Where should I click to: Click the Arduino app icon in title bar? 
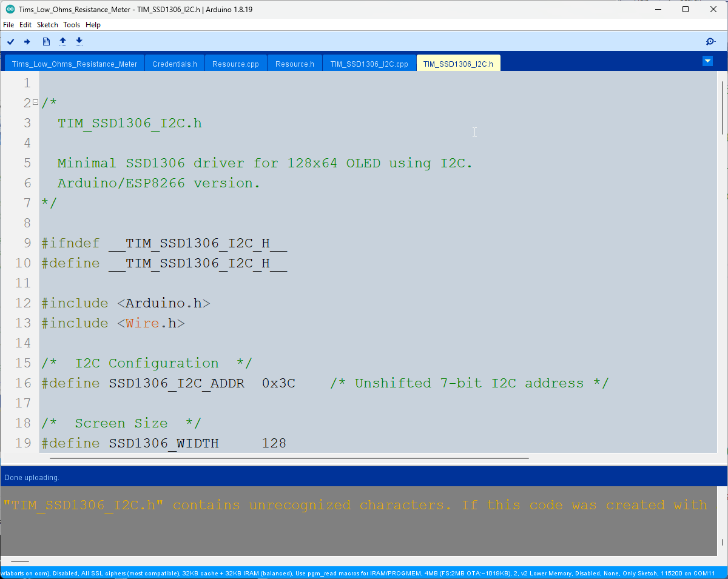pyautogui.click(x=10, y=9)
